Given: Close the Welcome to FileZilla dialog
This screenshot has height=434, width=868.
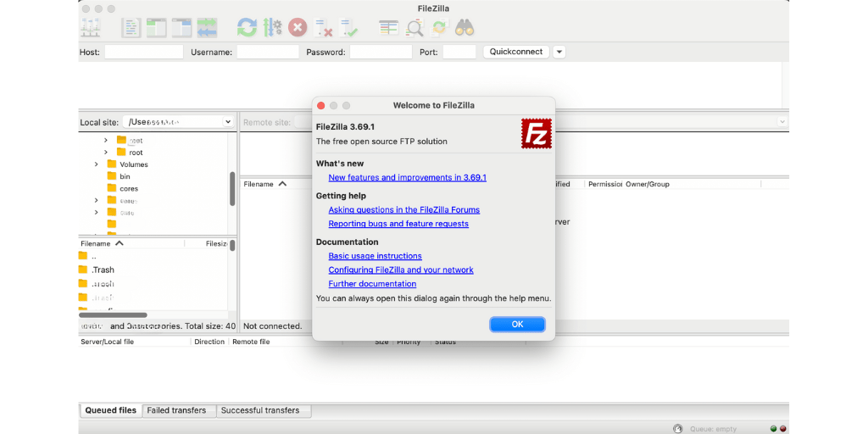Looking at the screenshot, I should [x=320, y=105].
